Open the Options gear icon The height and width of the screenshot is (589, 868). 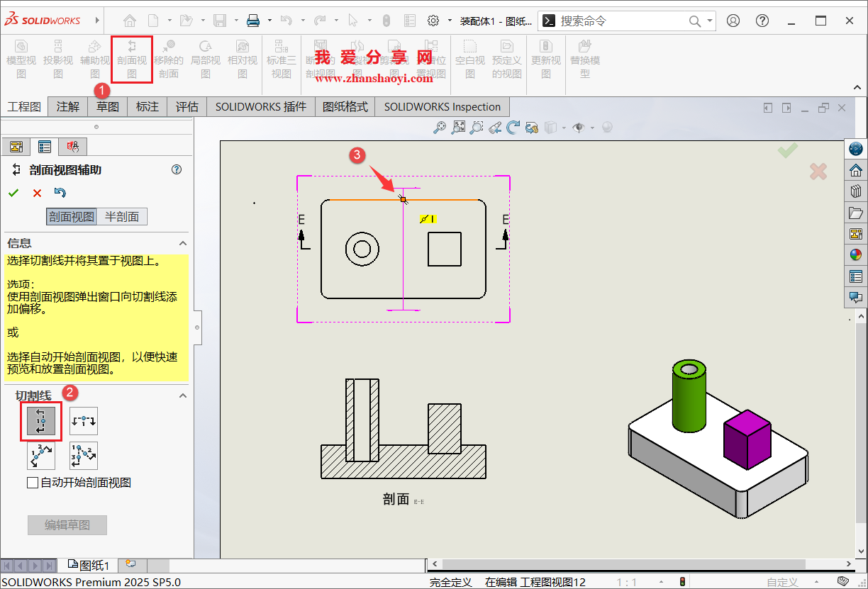(433, 21)
